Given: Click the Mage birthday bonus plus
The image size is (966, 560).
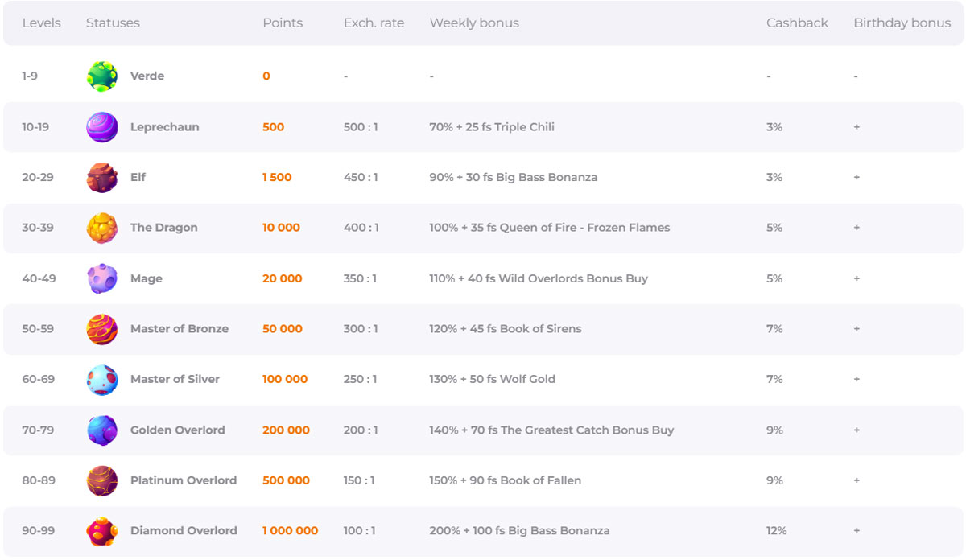Looking at the screenshot, I should (857, 278).
